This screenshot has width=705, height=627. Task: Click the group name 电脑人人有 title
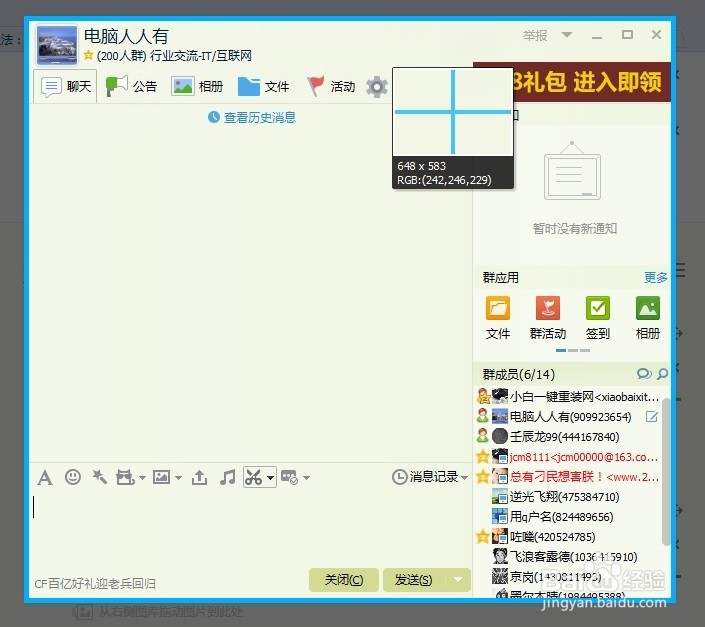(x=126, y=36)
